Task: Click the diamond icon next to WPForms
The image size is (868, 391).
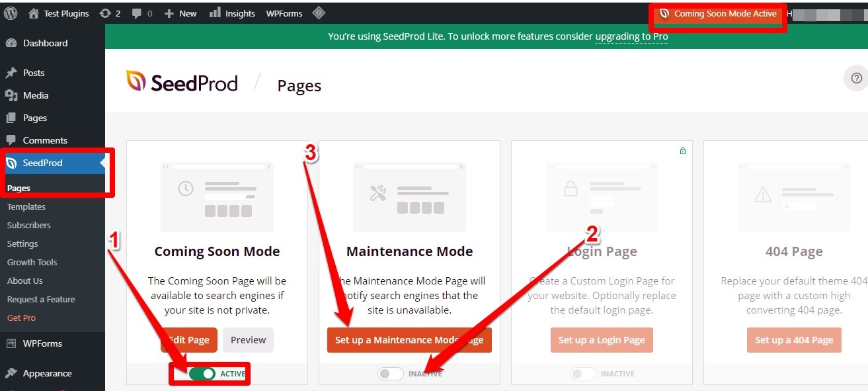Action: (x=318, y=13)
